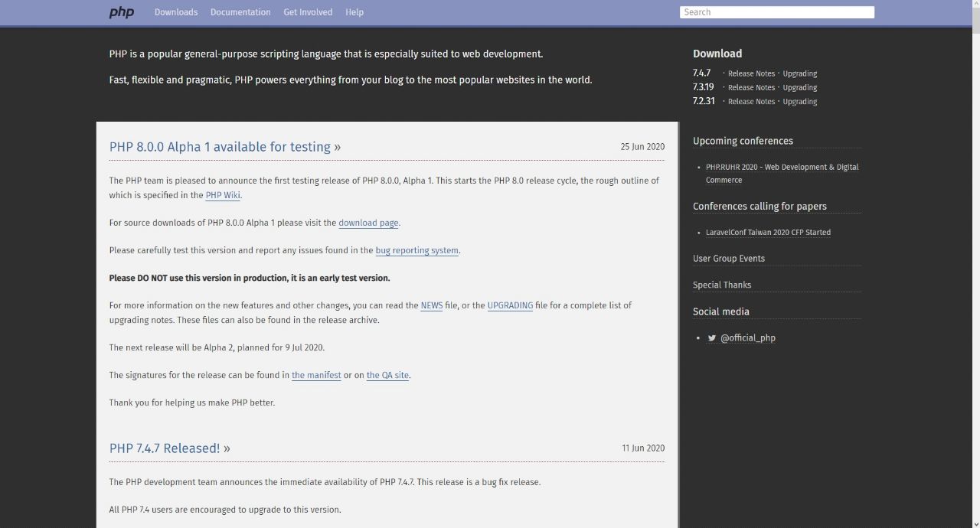Open Release Notes for 7.4.7
Viewport: 980px width, 528px height.
(751, 73)
